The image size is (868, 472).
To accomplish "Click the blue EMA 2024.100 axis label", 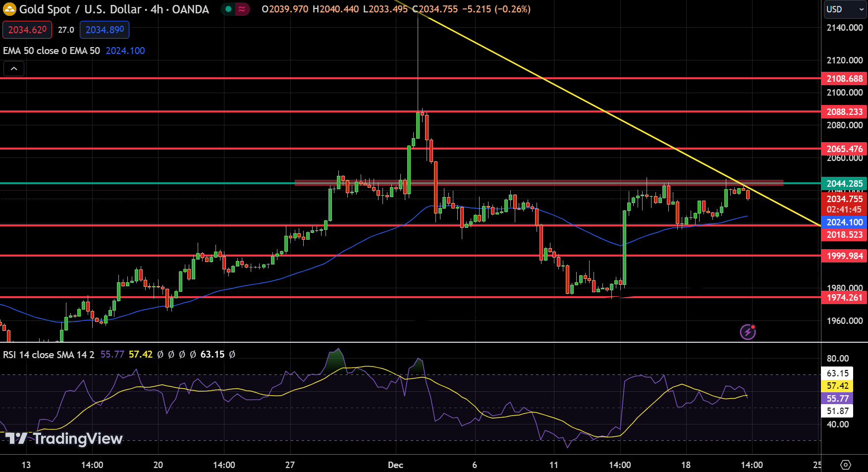I will [844, 222].
